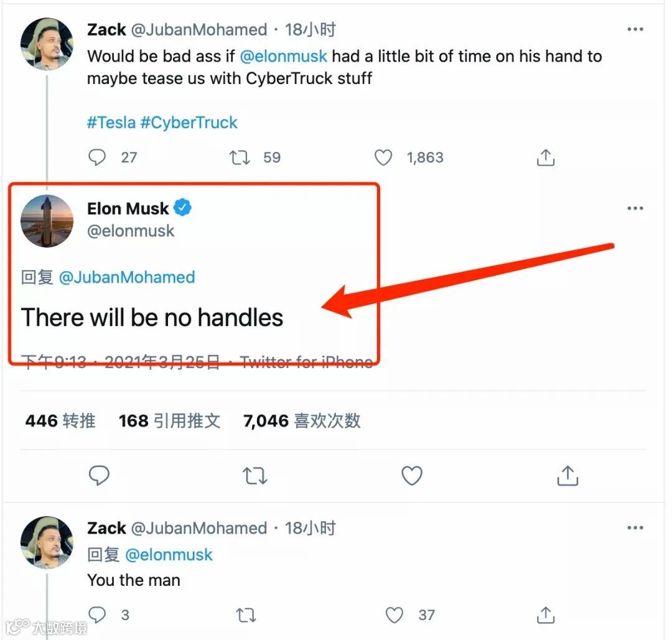The width and height of the screenshot is (672, 640).
Task: View the 446 retweets list
Action: (60, 421)
